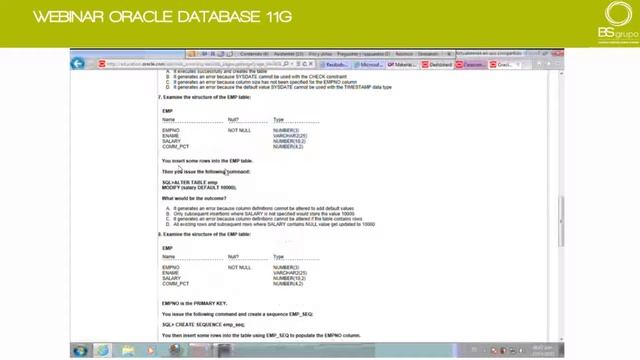Launch Windows Media Player from the taskbar

[151, 350]
